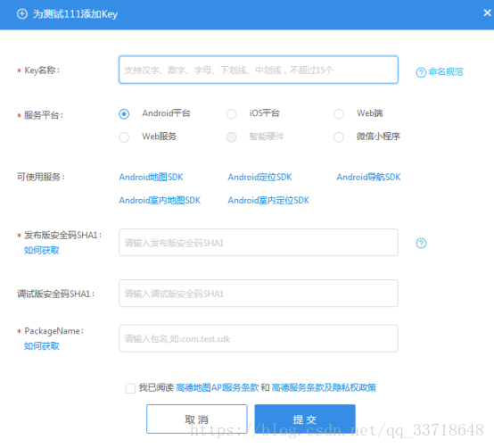This screenshot has height=448, width=494.
Task: Open the Android室内定位SDK link
Action: pyautogui.click(x=268, y=200)
